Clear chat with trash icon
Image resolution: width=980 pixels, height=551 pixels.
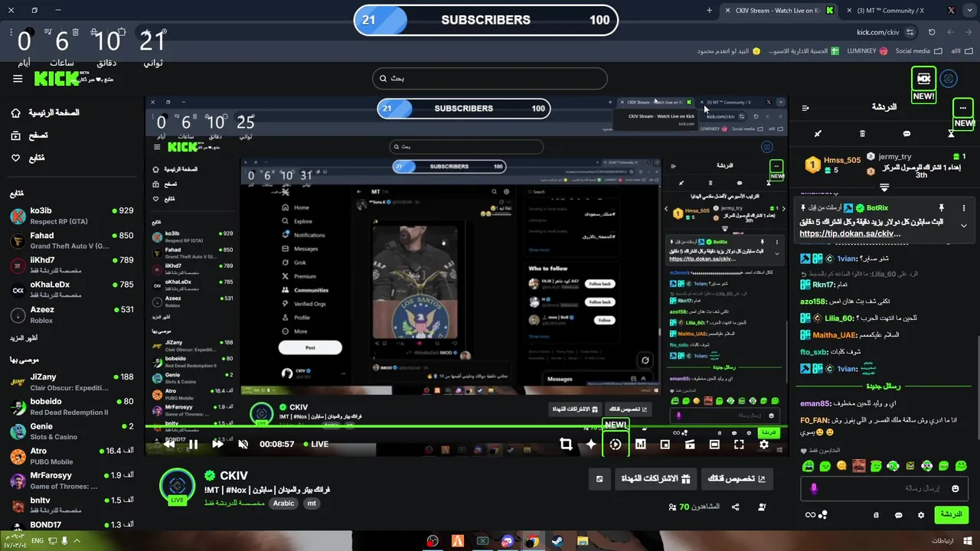(862, 134)
